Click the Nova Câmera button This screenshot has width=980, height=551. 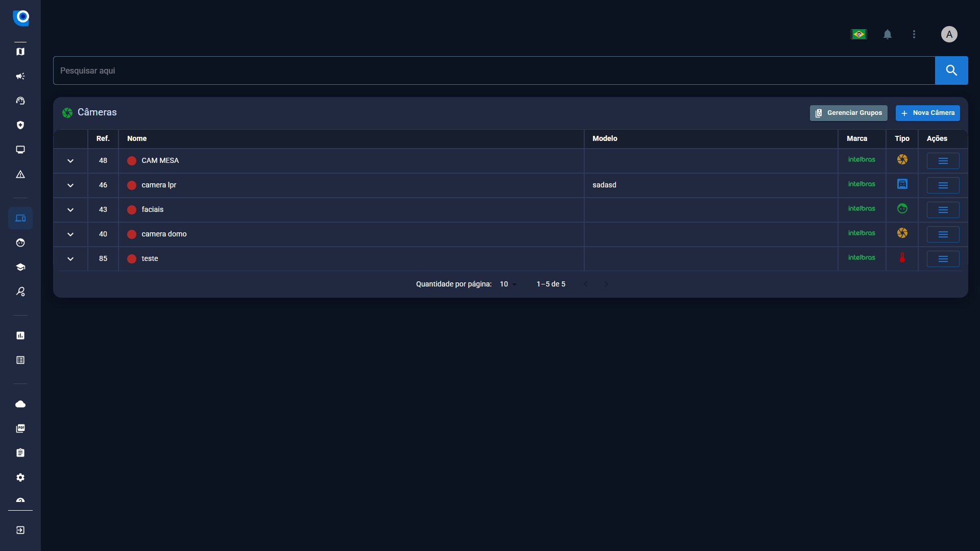(x=928, y=113)
